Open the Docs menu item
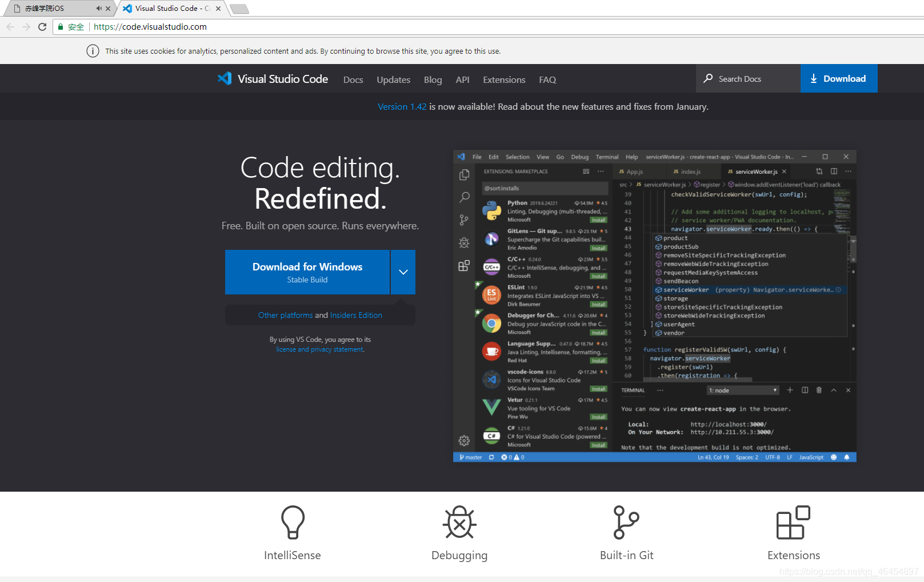Viewport: 924px width, 582px height. click(353, 79)
